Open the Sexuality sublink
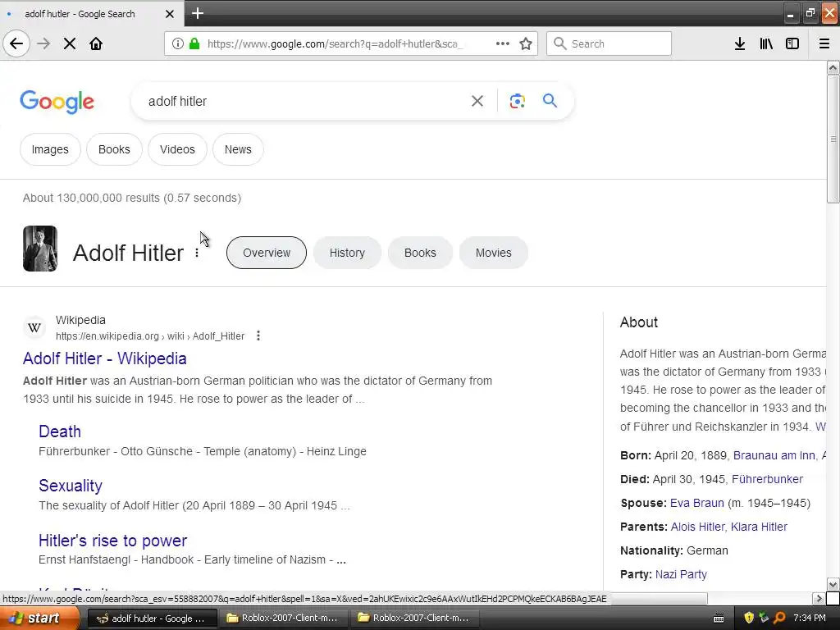840x630 pixels. (71, 486)
